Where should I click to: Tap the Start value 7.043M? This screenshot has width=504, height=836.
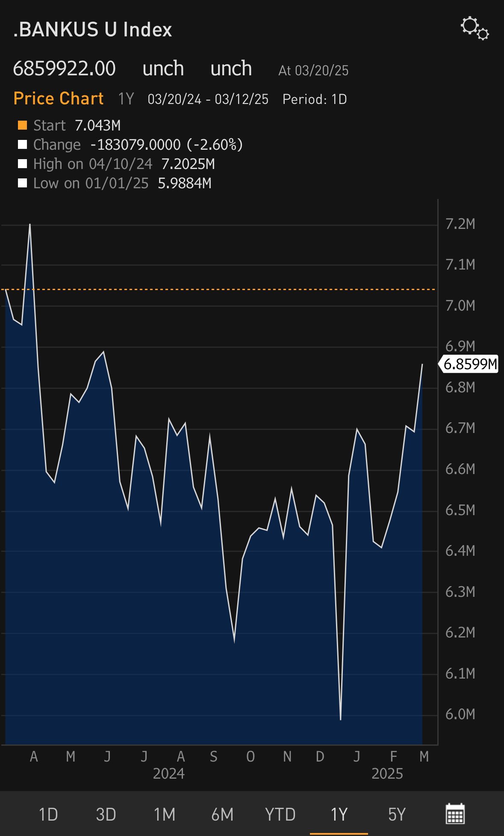[97, 125]
